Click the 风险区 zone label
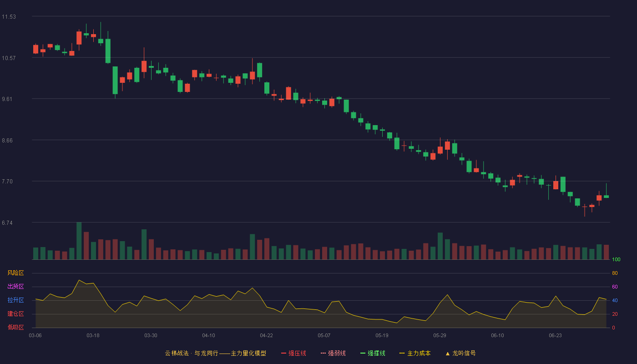The height and width of the screenshot is (364, 637). [x=15, y=273]
